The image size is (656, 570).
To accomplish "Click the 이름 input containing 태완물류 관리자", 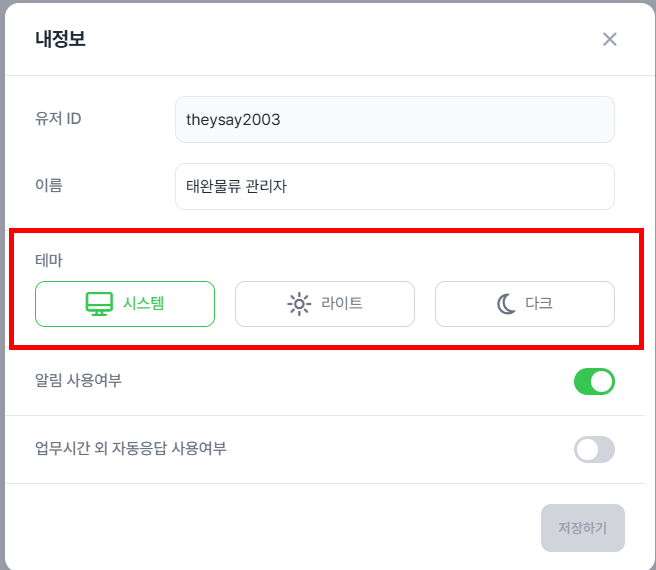I will pos(395,186).
